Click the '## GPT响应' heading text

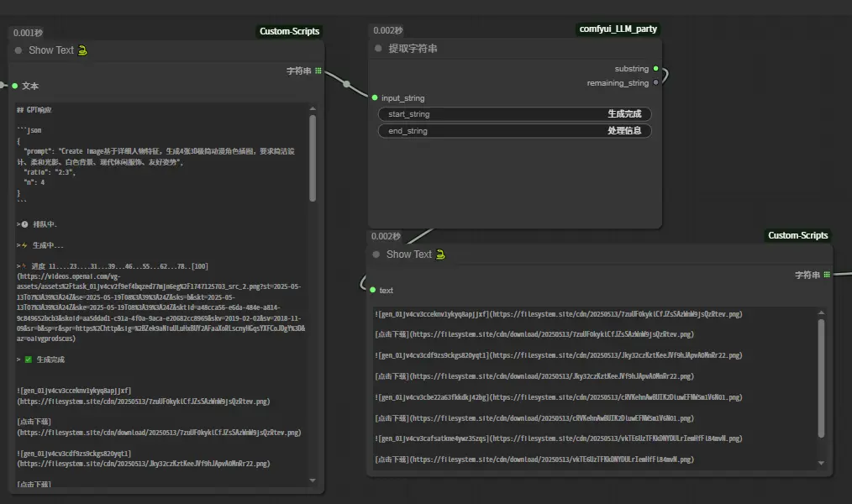pos(34,110)
